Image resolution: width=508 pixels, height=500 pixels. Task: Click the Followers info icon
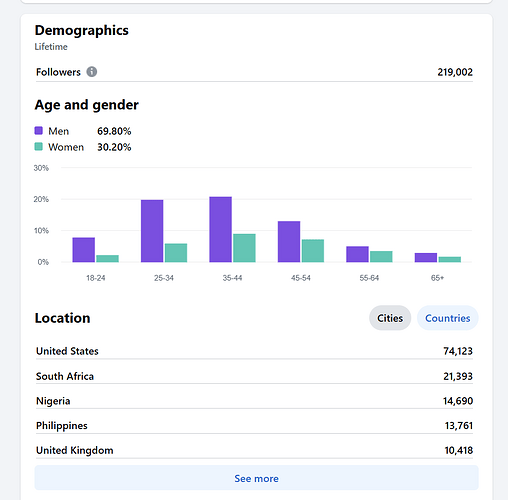pos(92,72)
